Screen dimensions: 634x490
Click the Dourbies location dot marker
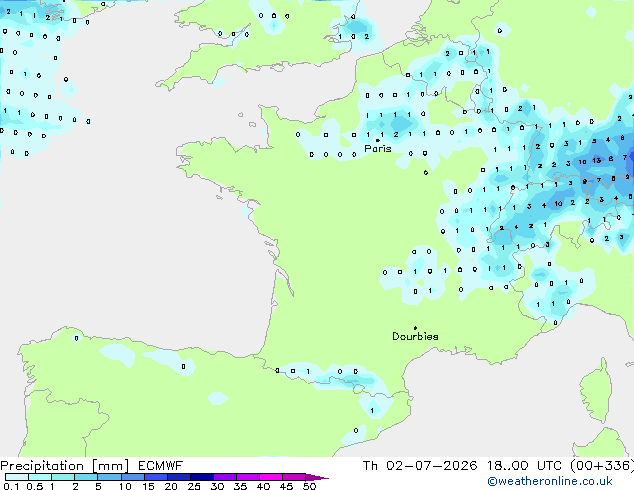415,328
